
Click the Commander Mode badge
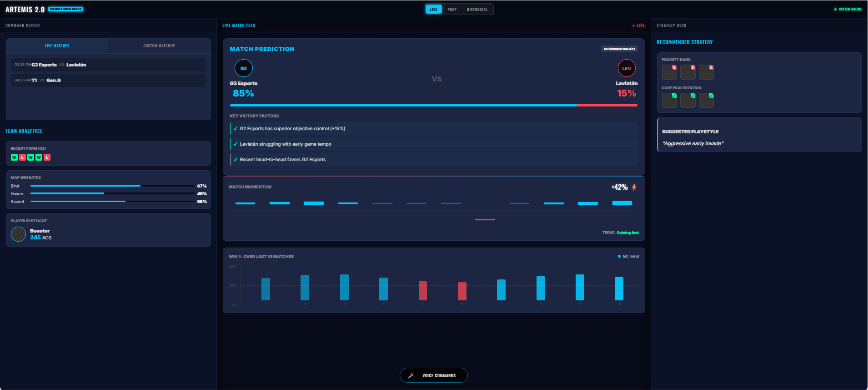[66, 9]
